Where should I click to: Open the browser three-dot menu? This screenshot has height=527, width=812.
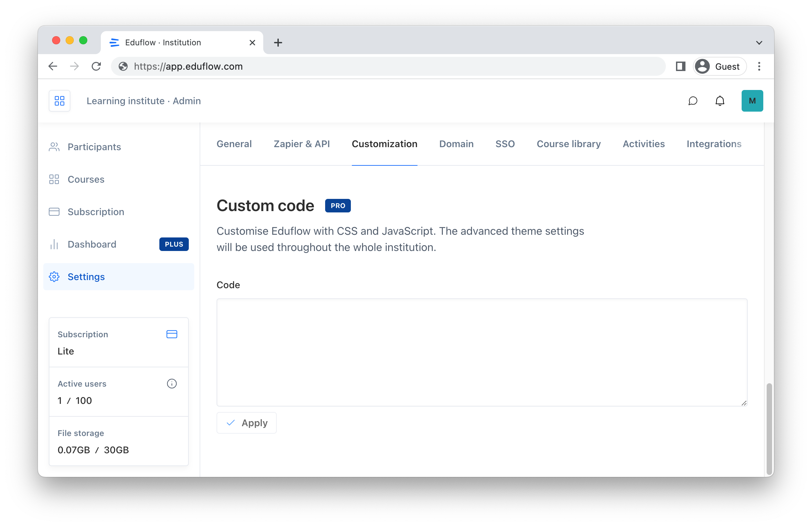pyautogui.click(x=759, y=66)
